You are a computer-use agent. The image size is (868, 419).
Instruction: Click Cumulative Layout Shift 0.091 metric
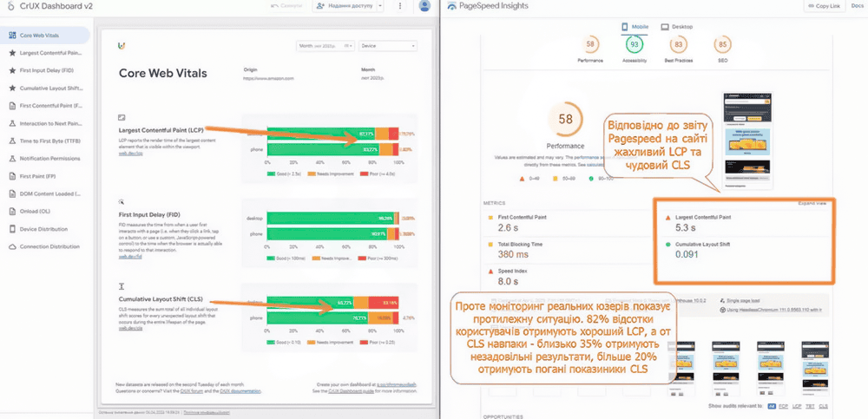pyautogui.click(x=745, y=250)
